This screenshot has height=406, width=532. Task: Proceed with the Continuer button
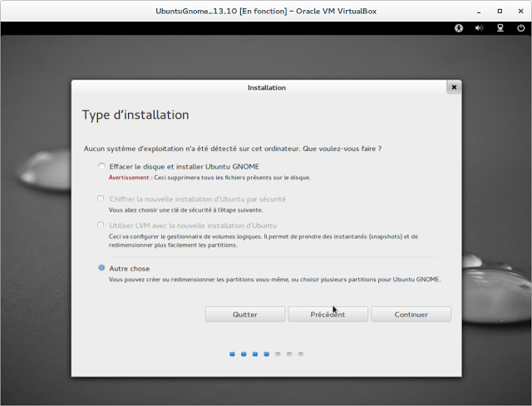411,315
